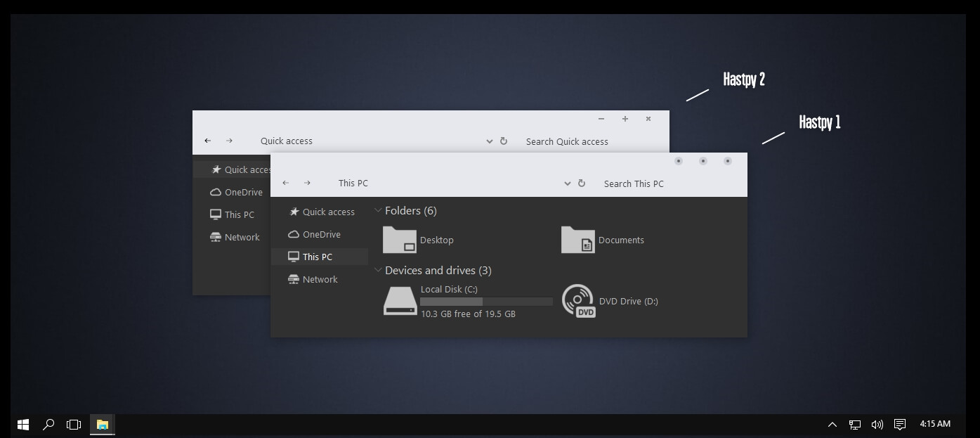Screen dimensions: 980x438
Task: Click This PC address bar path
Action: point(353,183)
